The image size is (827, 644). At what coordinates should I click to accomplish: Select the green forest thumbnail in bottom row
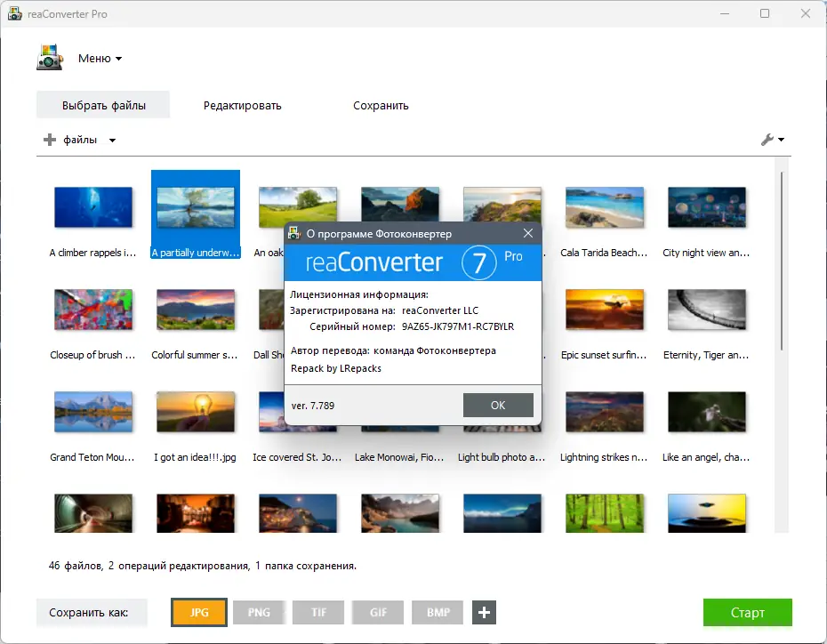(x=605, y=513)
